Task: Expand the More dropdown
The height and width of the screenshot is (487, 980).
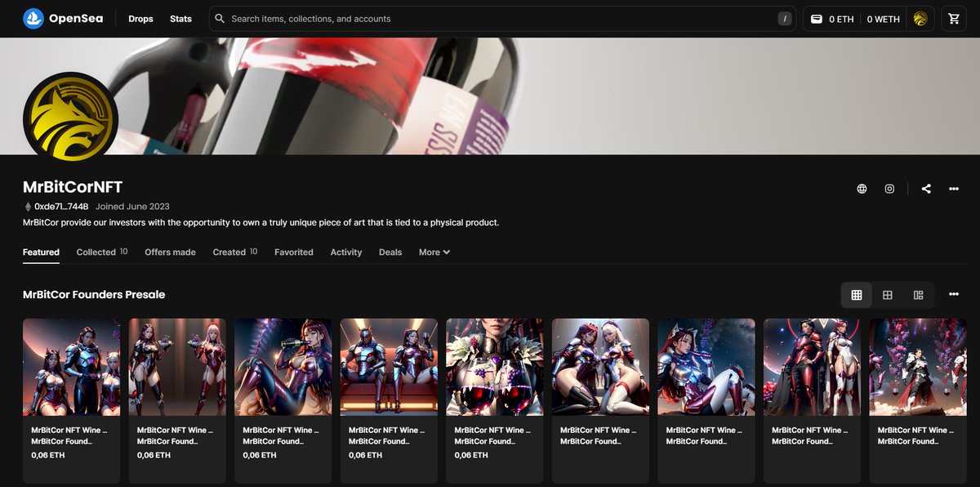Action: pos(434,252)
